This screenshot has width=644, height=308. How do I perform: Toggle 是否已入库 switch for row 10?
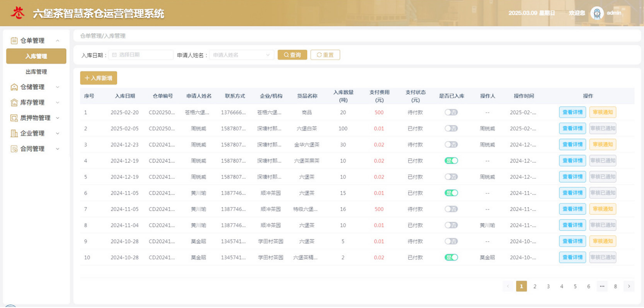coord(451,257)
